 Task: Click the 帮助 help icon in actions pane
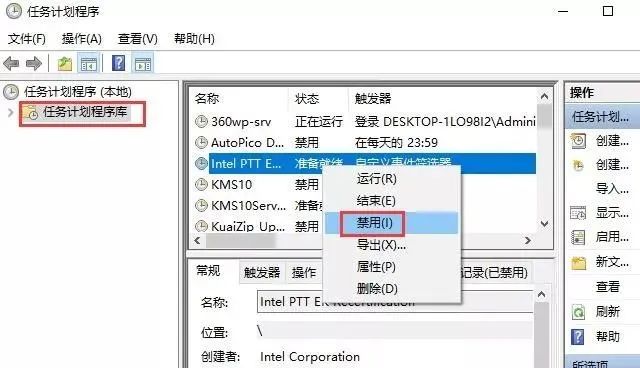[578, 337]
